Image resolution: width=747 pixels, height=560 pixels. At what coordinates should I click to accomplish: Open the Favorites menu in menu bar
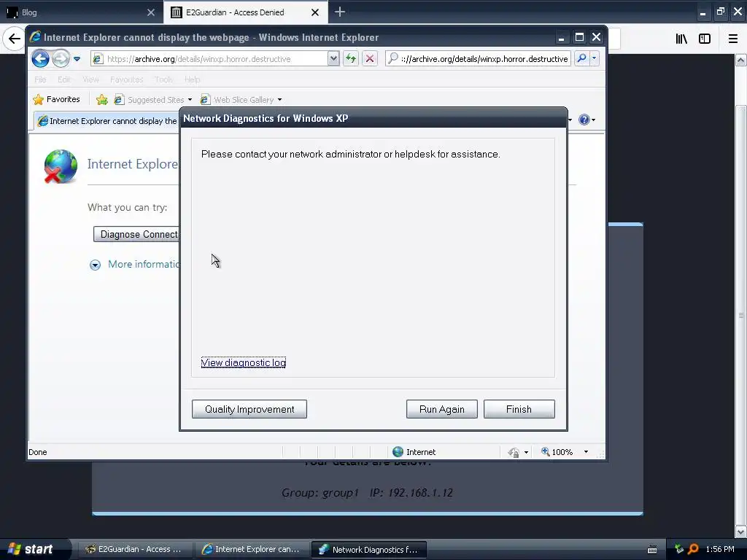click(126, 79)
